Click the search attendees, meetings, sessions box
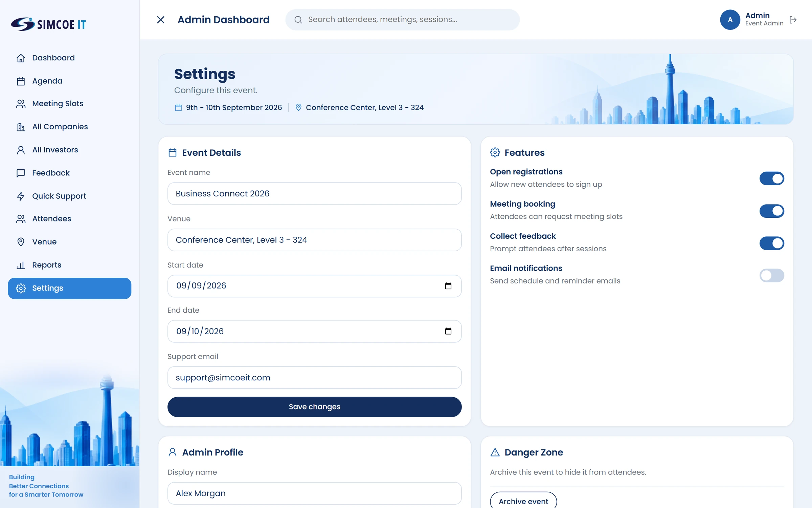 tap(402, 20)
